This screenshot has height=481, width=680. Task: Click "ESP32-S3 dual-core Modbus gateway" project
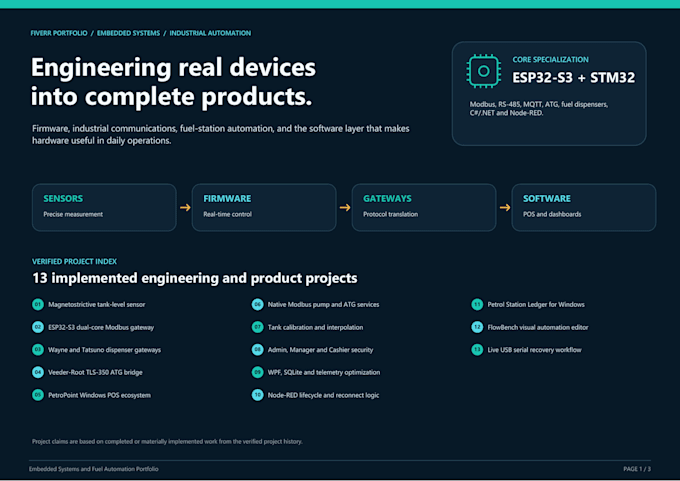point(101,327)
